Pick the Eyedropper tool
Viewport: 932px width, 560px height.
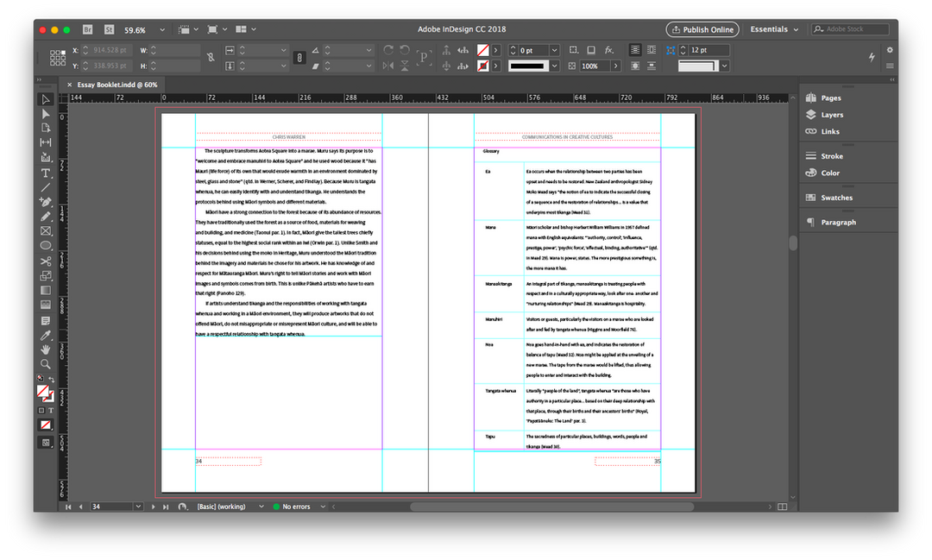(x=46, y=335)
